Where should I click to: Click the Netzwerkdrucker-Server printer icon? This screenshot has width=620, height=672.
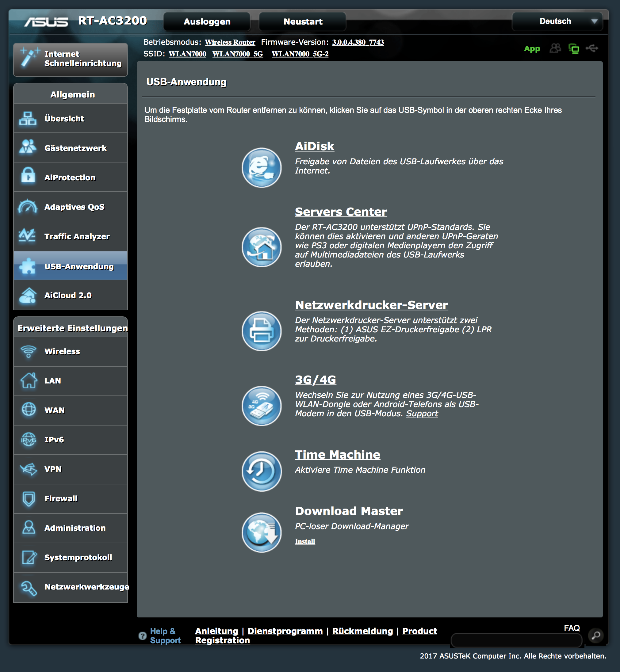[x=261, y=331]
